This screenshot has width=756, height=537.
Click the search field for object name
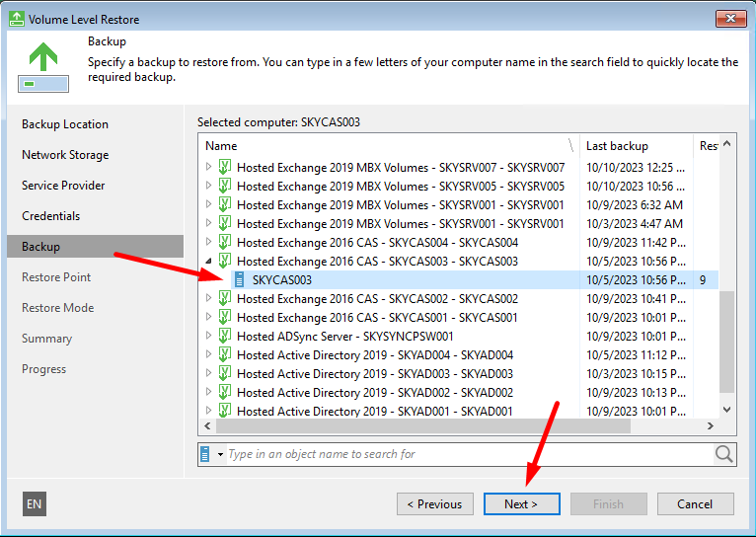pyautogui.click(x=469, y=454)
